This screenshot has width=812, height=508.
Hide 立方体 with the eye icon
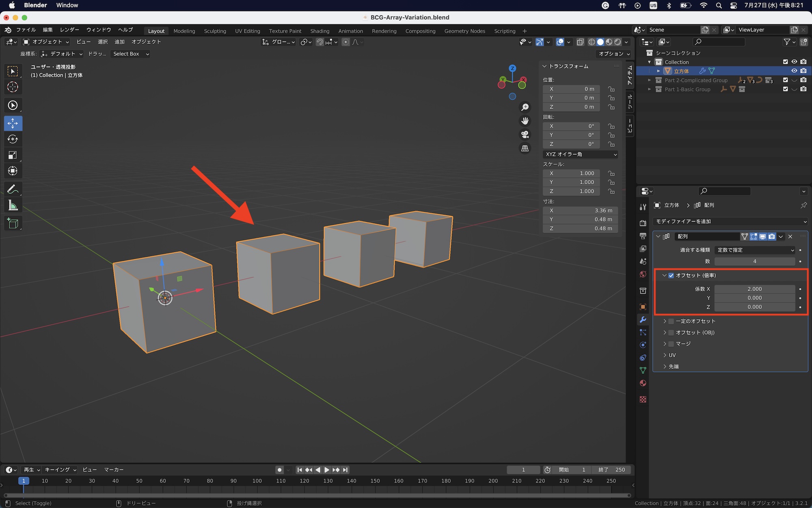(x=794, y=71)
